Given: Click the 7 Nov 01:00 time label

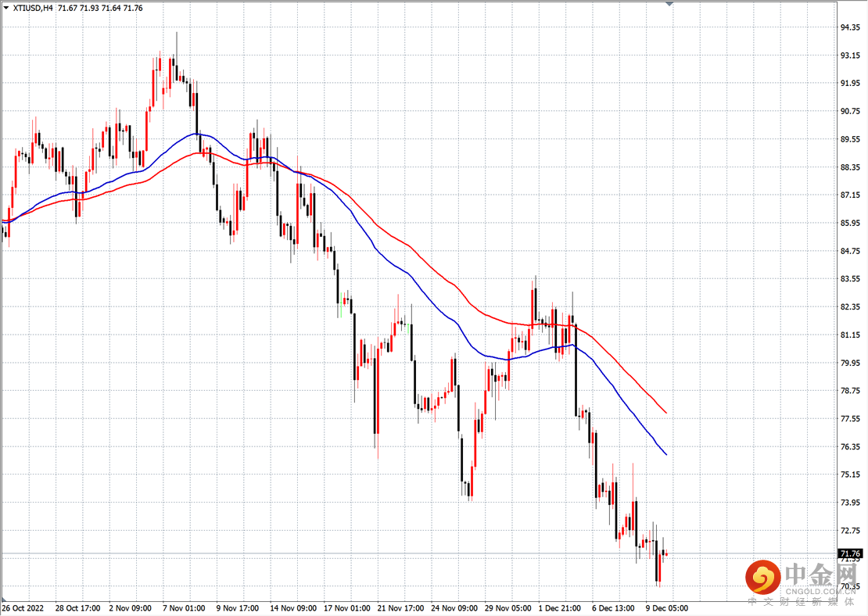Looking at the screenshot, I should (183, 607).
